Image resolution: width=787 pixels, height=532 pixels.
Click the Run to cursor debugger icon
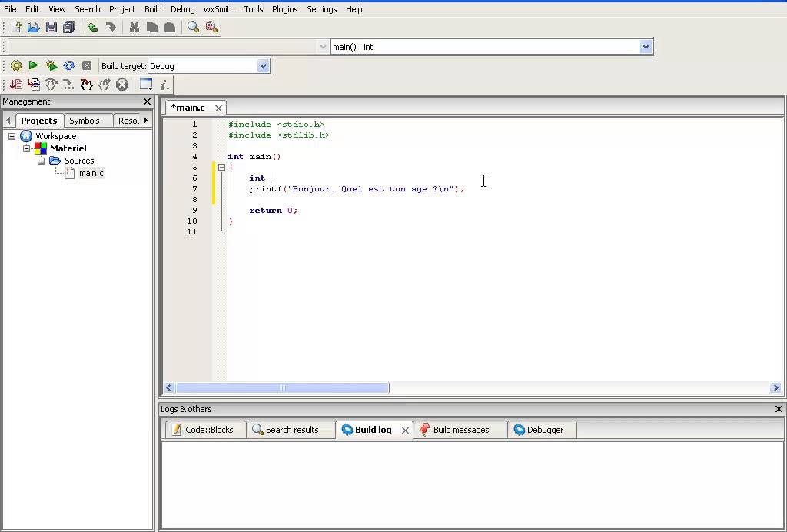point(34,85)
